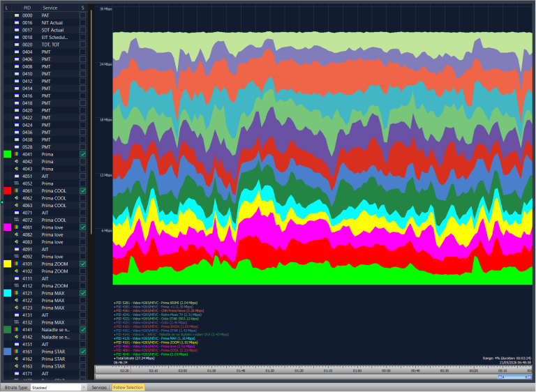The image size is (536, 392).
Task: Click the 01:40 mark on the time ruler
Action: point(241,371)
